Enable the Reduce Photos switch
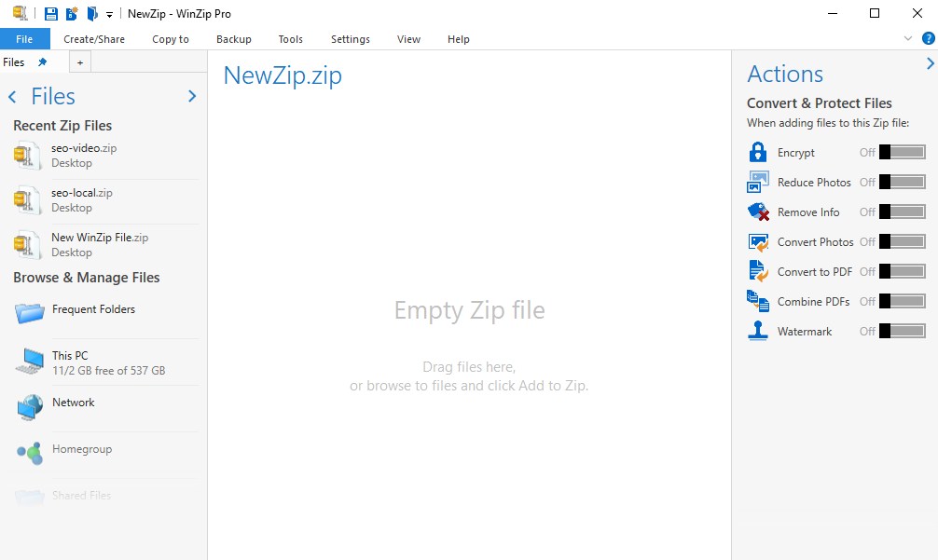Viewport: 938px width, 560px height. 903,182
